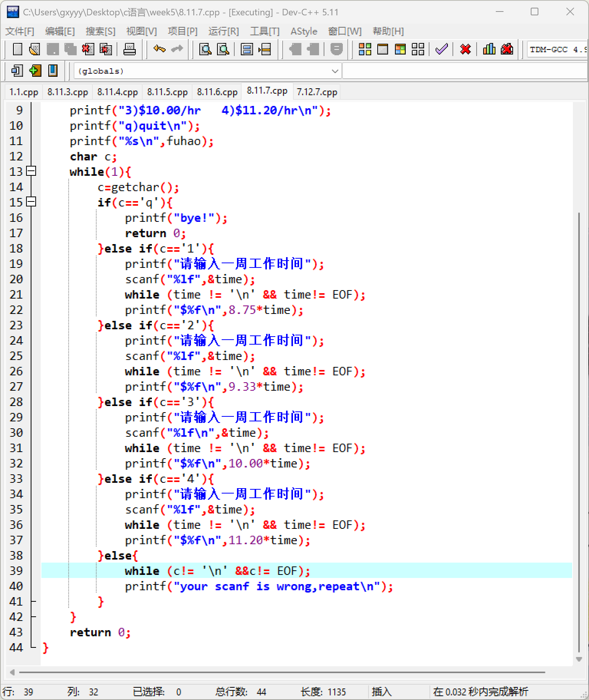
Task: Open the 帮助[H] menu
Action: coord(388,31)
